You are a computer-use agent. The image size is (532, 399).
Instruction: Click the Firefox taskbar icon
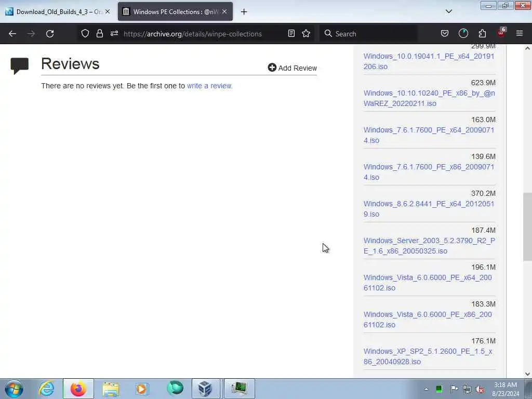pos(78,389)
